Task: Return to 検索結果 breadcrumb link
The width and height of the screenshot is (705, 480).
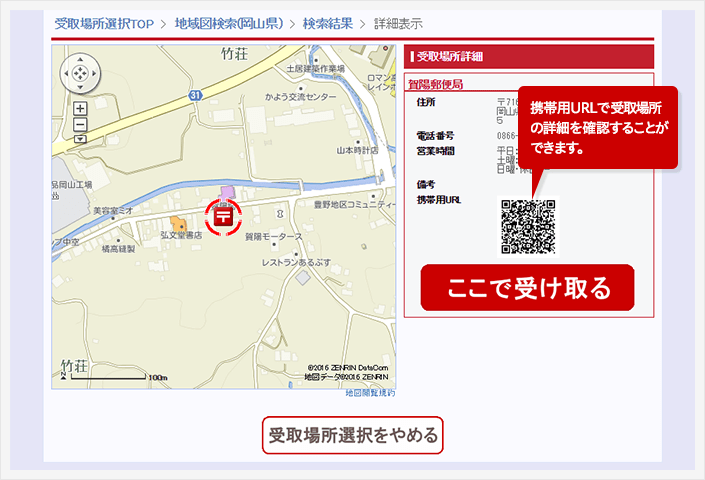Action: (328, 23)
